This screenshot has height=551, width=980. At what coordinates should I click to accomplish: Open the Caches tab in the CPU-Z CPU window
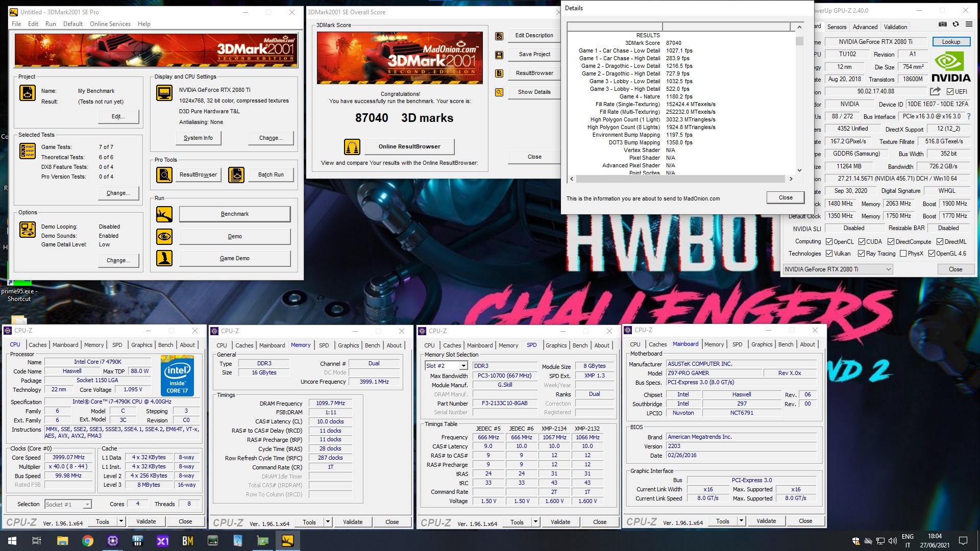37,345
